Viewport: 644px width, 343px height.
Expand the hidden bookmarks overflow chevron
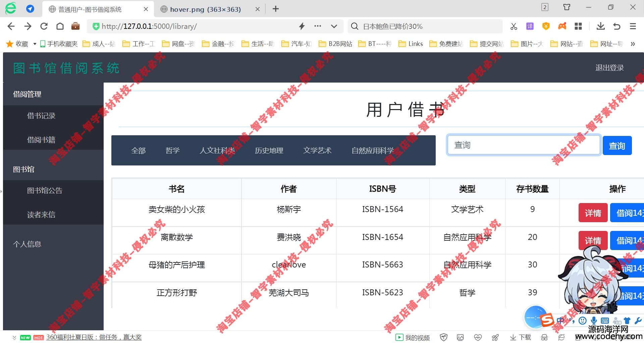point(633,44)
